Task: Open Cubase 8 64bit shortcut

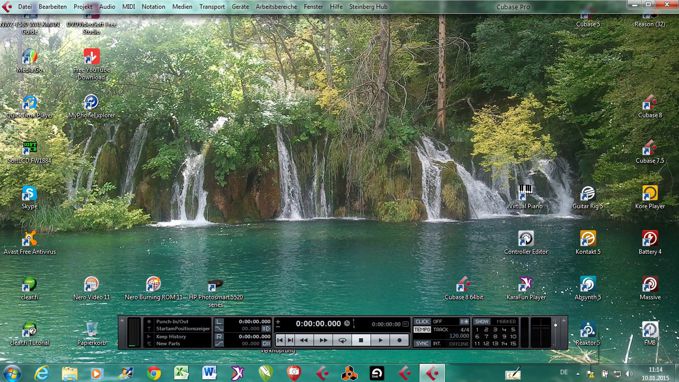Action: [x=463, y=288]
